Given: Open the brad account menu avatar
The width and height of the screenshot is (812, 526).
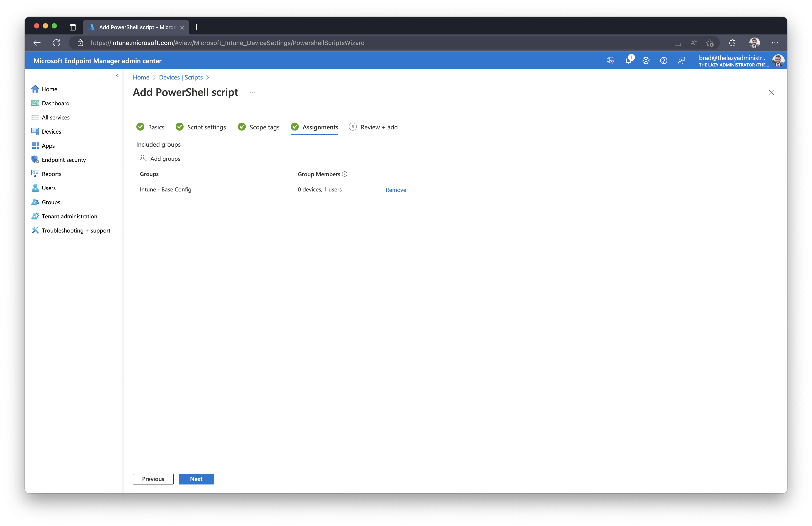Looking at the screenshot, I should point(778,61).
